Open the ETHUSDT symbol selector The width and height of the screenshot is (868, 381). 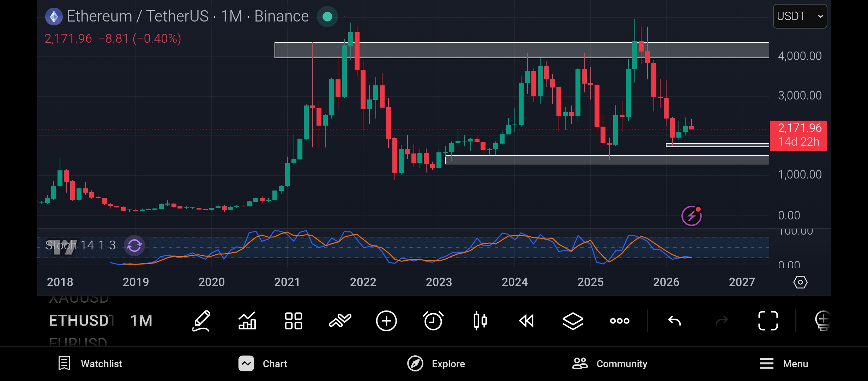pos(82,321)
